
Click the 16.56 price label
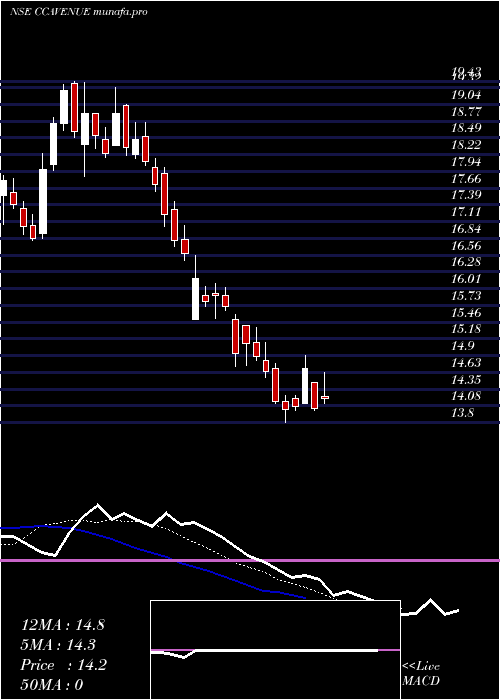[467, 246]
